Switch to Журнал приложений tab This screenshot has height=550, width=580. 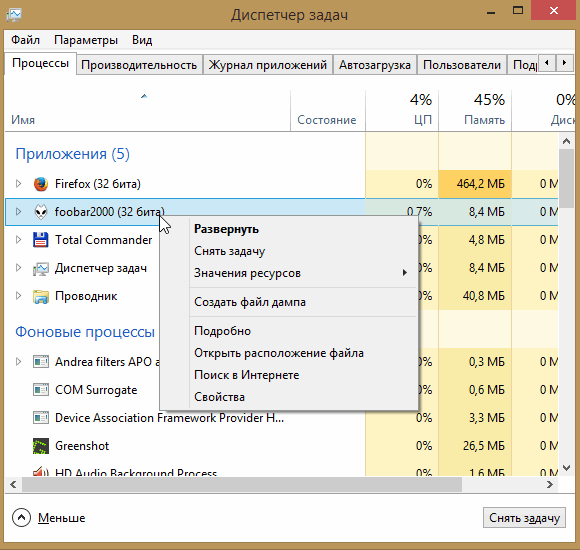point(267,65)
